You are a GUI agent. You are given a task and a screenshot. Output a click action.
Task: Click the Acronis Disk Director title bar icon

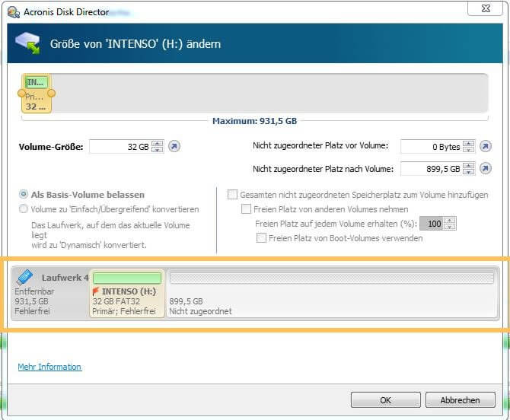pyautogui.click(x=12, y=11)
